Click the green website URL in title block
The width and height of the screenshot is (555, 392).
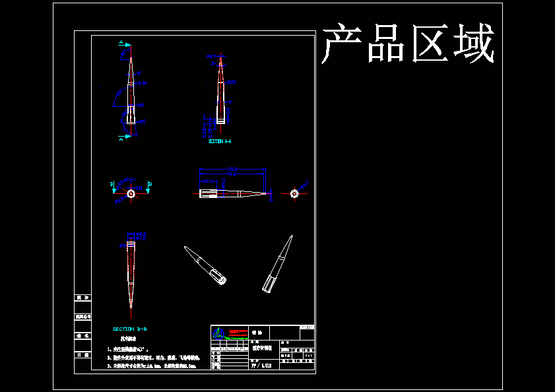pos(236,339)
